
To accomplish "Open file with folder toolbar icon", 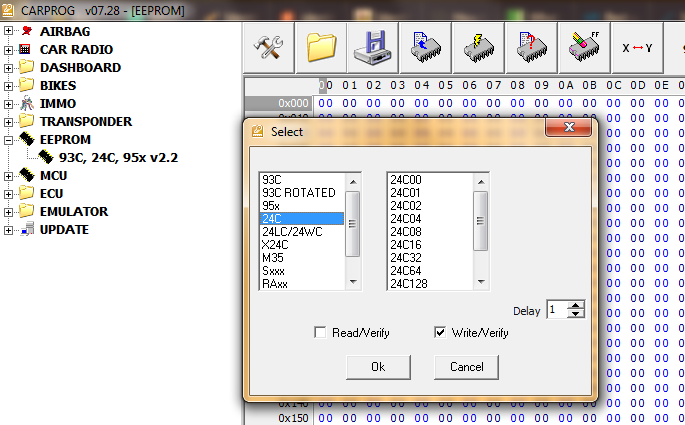I will tap(321, 48).
